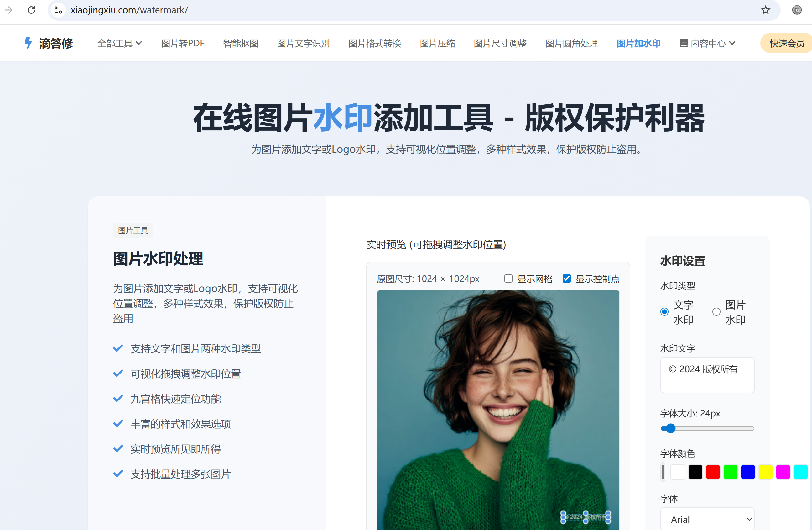This screenshot has height=530, width=812.
Task: Expand the 内容中心 dropdown chevron
Action: click(x=732, y=43)
